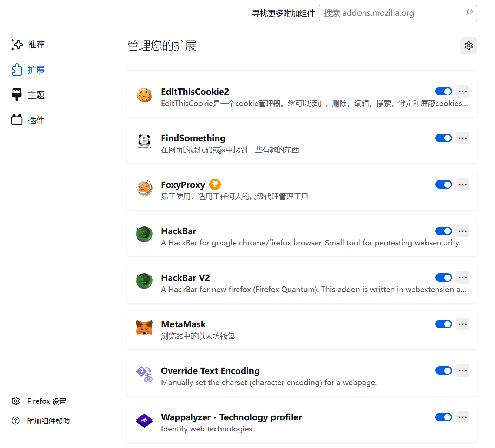Click the 寻找更多附加组件 label
The image size is (495, 448).
click(283, 13)
